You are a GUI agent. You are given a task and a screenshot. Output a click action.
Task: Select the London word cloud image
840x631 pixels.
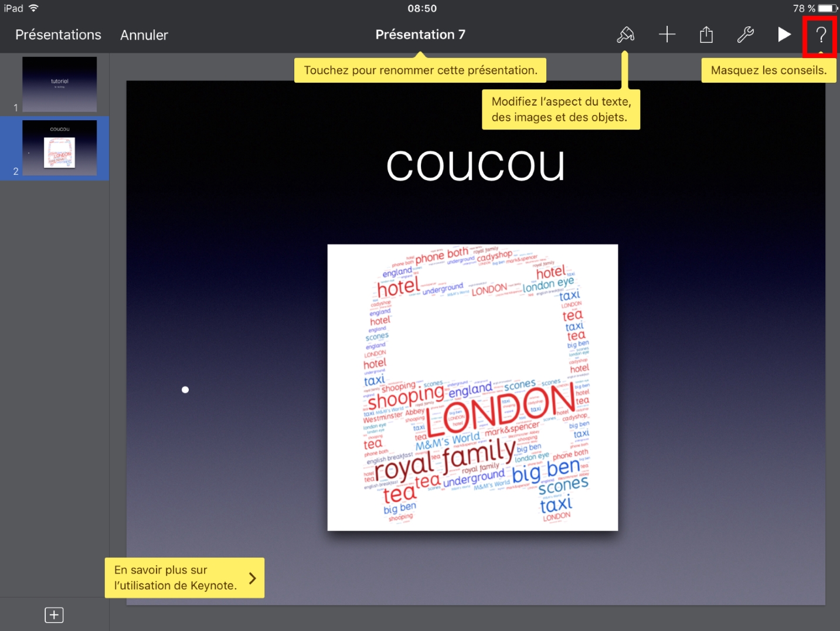(472, 388)
